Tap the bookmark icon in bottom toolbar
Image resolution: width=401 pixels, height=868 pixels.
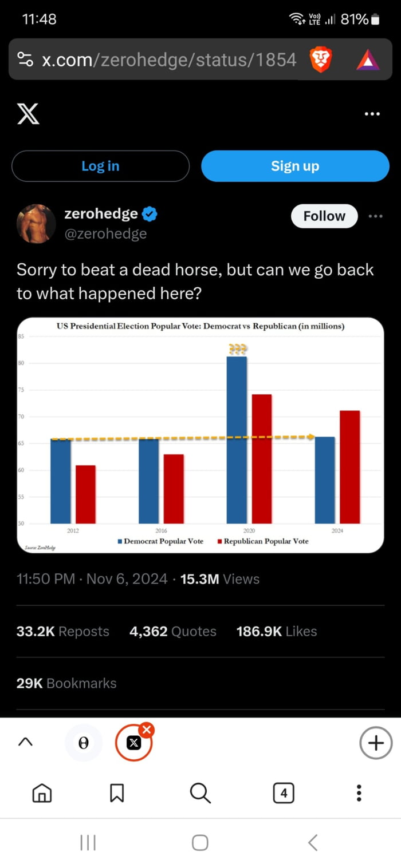point(117,793)
